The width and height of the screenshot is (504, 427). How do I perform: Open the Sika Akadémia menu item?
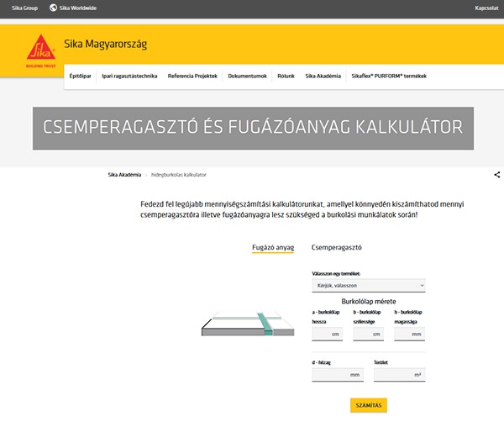coord(323,76)
